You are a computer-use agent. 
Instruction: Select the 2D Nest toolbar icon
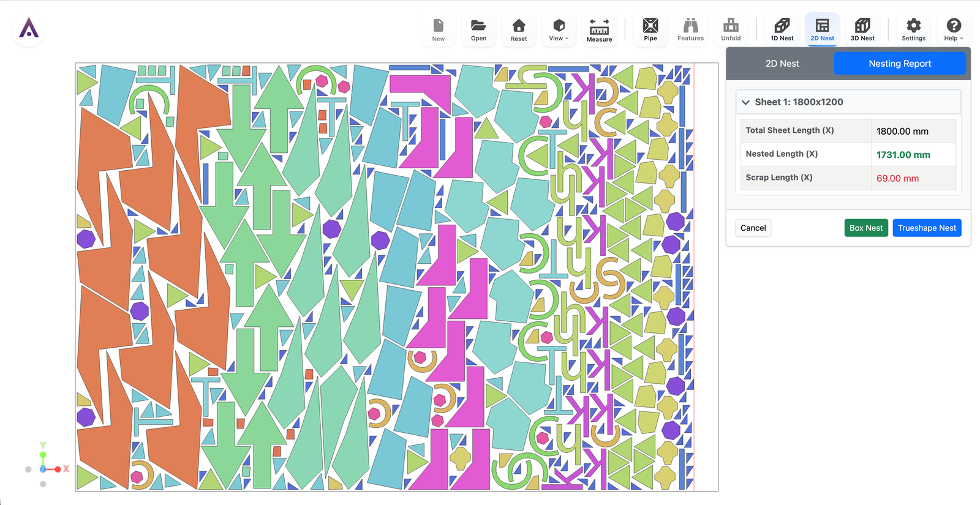[x=822, y=29]
